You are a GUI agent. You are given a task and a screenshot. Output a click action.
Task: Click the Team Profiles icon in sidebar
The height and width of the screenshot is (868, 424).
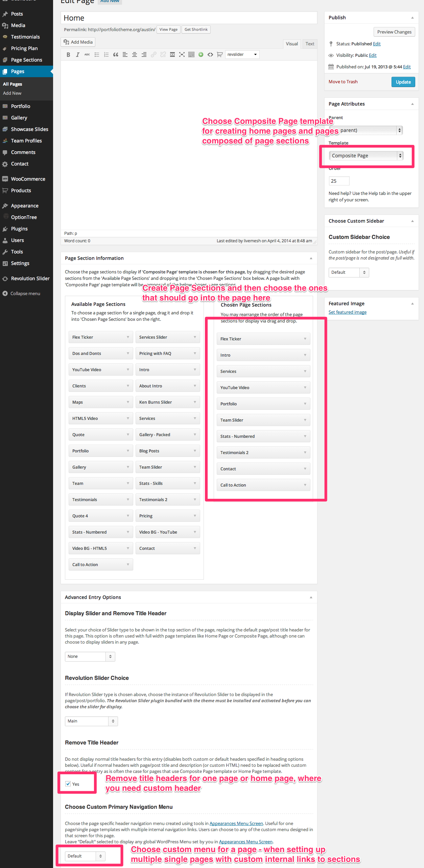click(5, 141)
